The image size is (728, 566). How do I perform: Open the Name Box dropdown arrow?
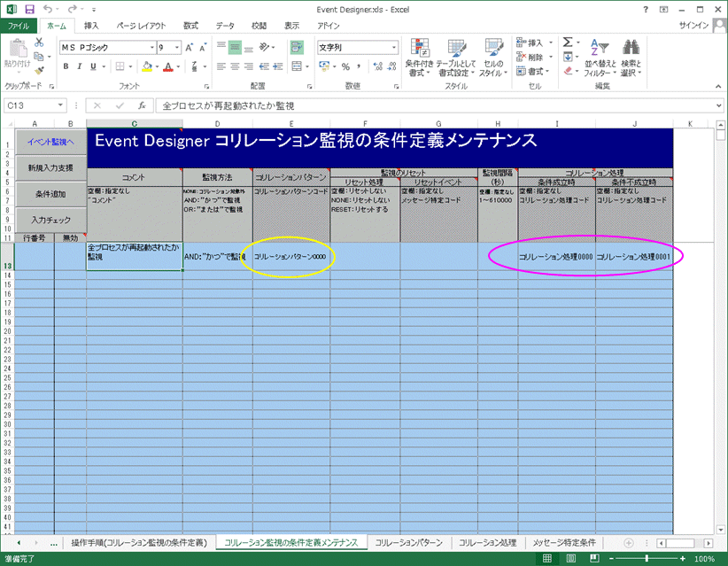60,105
